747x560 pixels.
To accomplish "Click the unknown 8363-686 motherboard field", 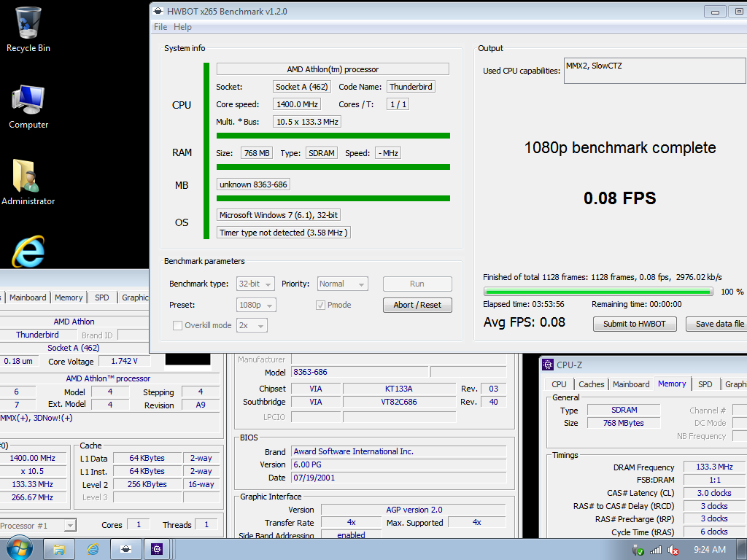I will coord(253,184).
